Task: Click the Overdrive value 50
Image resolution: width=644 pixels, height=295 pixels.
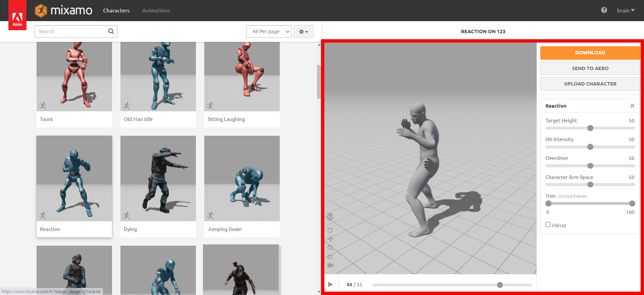Action: coord(631,158)
